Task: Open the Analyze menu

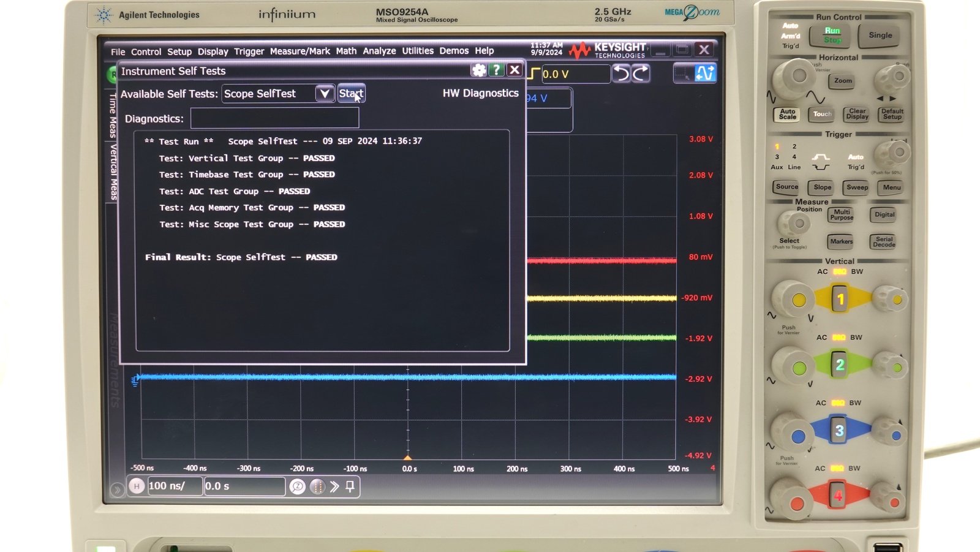Action: tap(379, 51)
